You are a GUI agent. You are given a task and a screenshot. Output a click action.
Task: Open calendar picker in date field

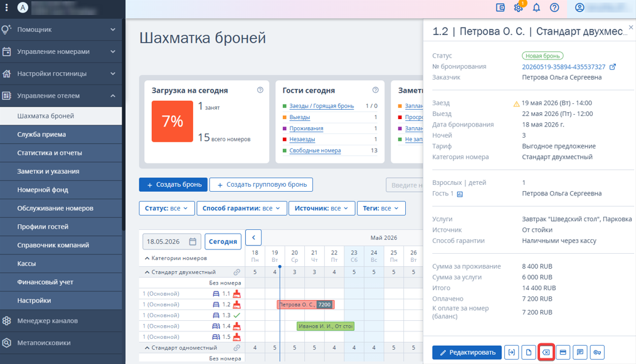click(193, 242)
